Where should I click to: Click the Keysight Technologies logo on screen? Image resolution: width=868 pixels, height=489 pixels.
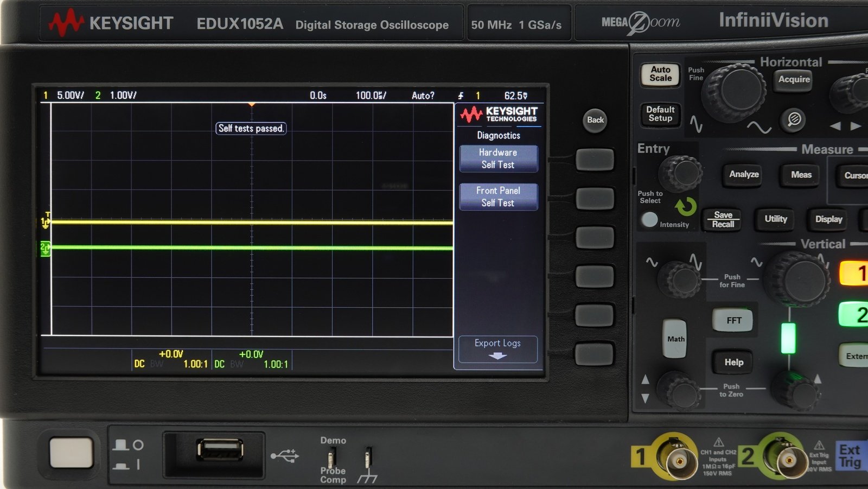[x=499, y=115]
